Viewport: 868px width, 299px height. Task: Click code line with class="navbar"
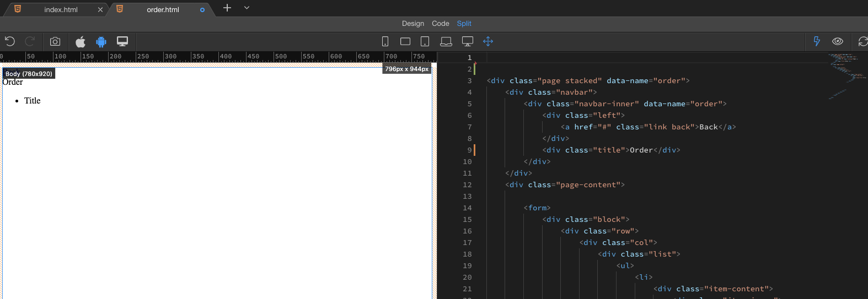click(x=551, y=92)
